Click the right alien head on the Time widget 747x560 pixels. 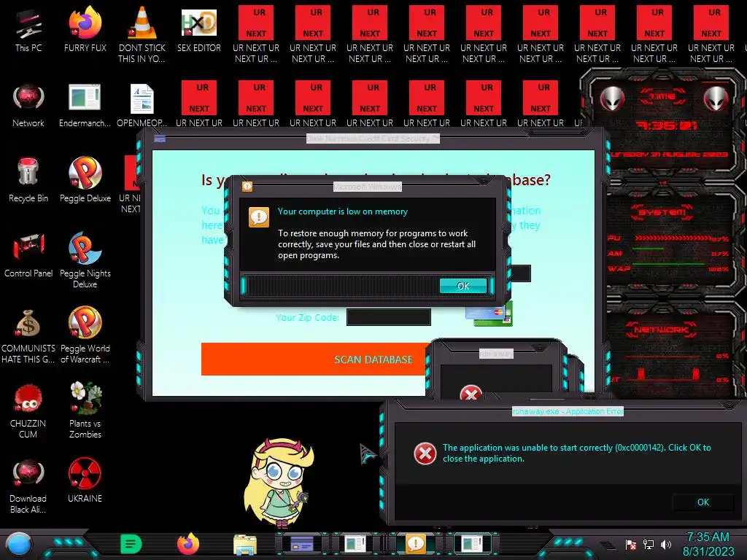pyautogui.click(x=716, y=98)
